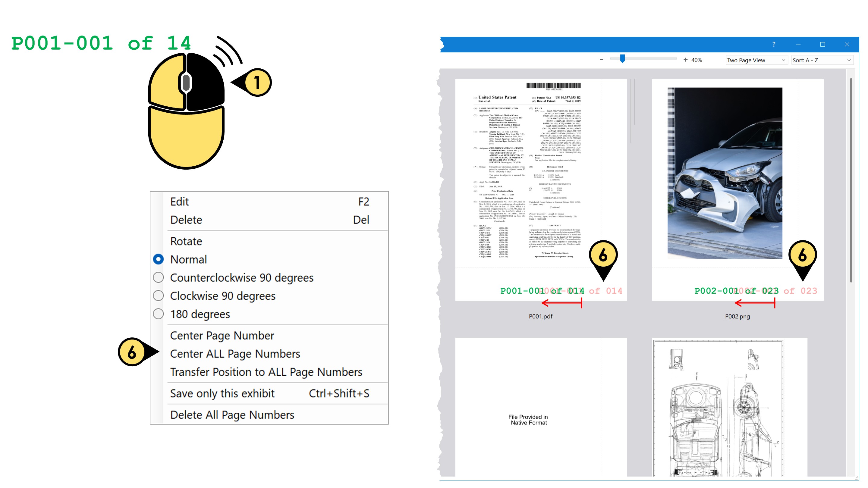Choose Edit from the context menu
Image resolution: width=868 pixels, height=488 pixels.
pos(180,202)
